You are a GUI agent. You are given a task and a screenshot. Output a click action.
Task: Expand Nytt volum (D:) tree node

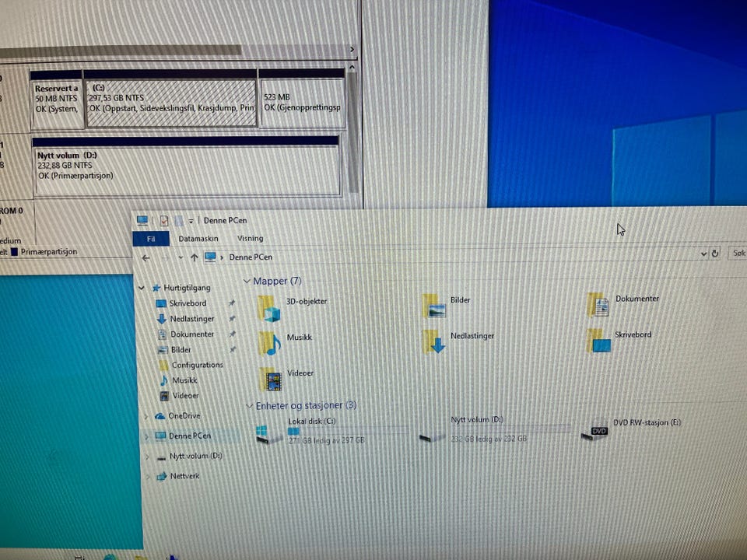147,457
